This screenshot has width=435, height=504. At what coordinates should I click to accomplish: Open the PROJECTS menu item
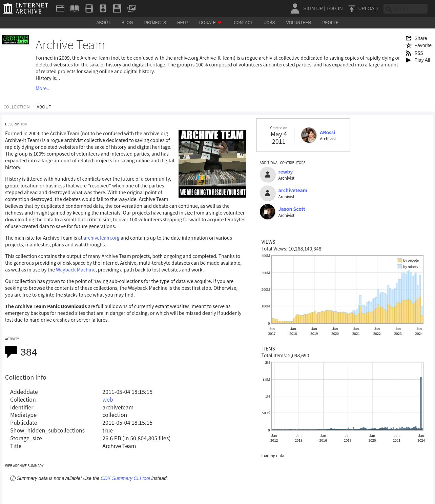(155, 23)
